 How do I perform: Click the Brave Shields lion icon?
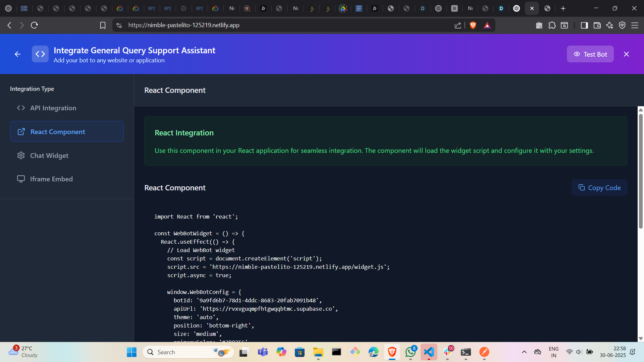pos(473,25)
